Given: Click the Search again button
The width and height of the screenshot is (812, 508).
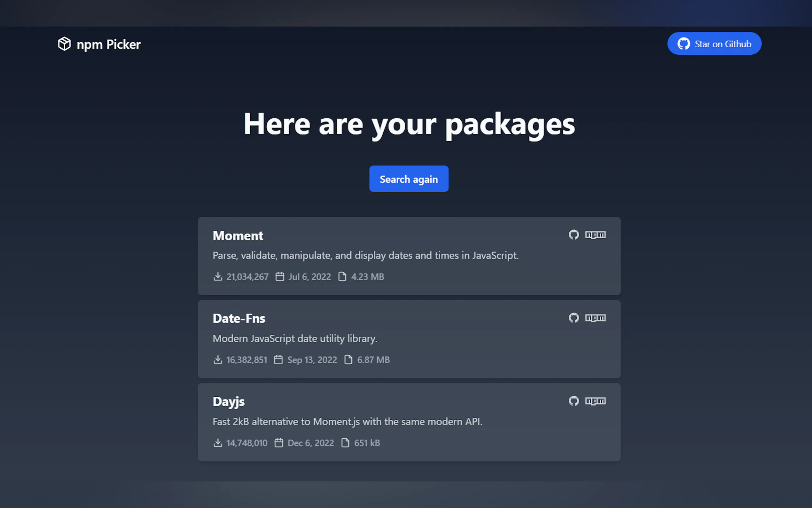Looking at the screenshot, I should [409, 179].
